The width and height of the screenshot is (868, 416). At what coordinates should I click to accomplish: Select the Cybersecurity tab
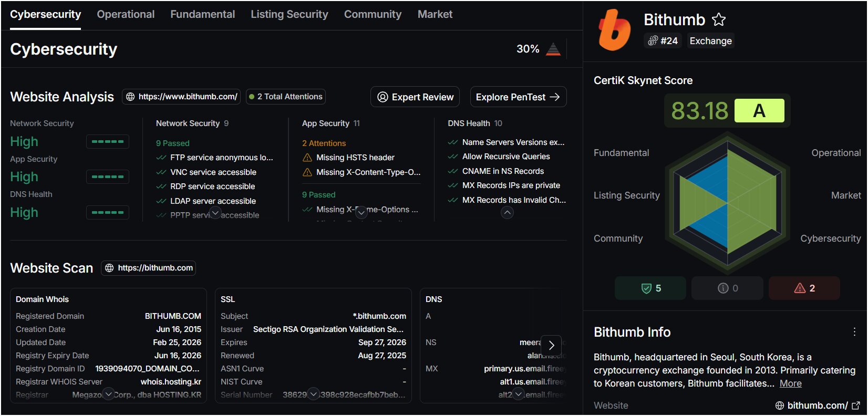pos(45,14)
